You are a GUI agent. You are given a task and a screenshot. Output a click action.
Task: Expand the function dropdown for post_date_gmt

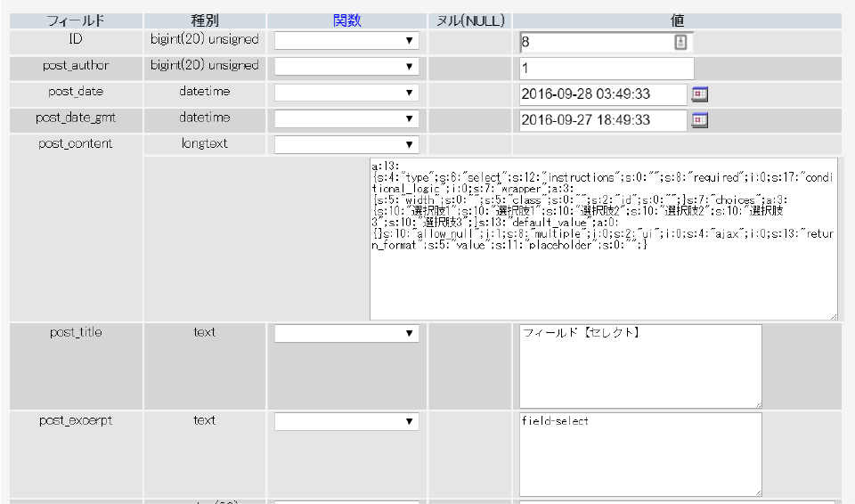pyautogui.click(x=346, y=118)
